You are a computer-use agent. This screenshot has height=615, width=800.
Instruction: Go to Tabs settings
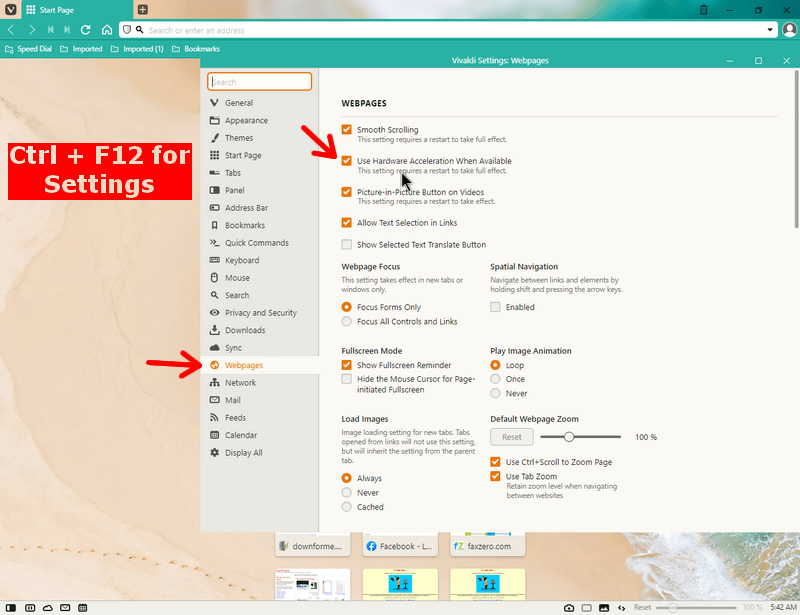pos(260,173)
